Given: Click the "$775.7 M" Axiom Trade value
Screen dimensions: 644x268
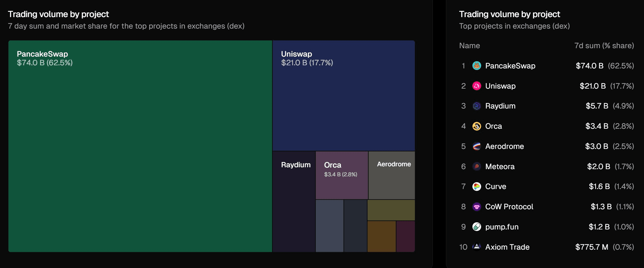Looking at the screenshot, I should pos(592,247).
